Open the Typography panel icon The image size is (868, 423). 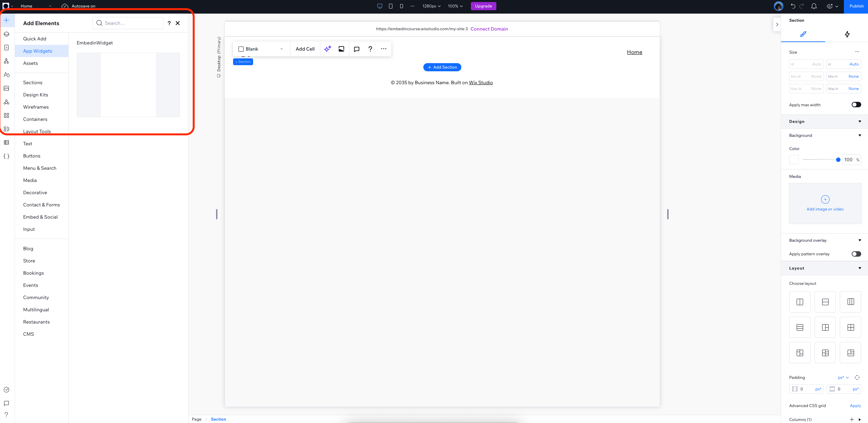click(6, 75)
